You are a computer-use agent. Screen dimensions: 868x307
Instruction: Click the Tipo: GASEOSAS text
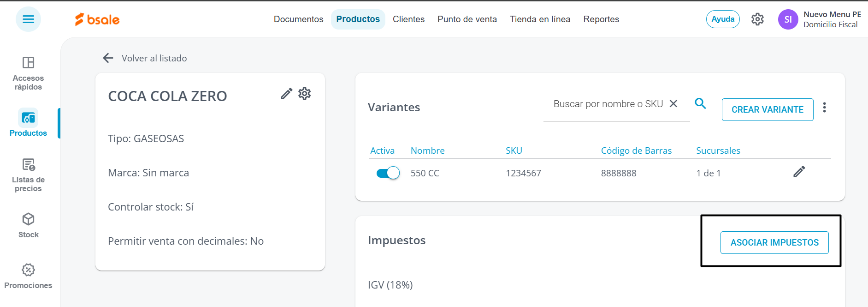tap(146, 139)
